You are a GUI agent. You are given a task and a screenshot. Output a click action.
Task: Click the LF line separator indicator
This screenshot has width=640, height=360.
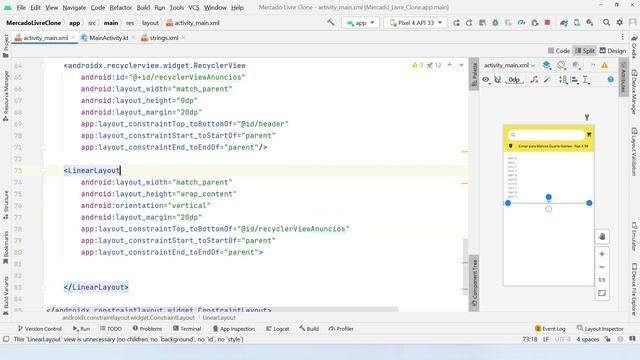(x=546, y=339)
